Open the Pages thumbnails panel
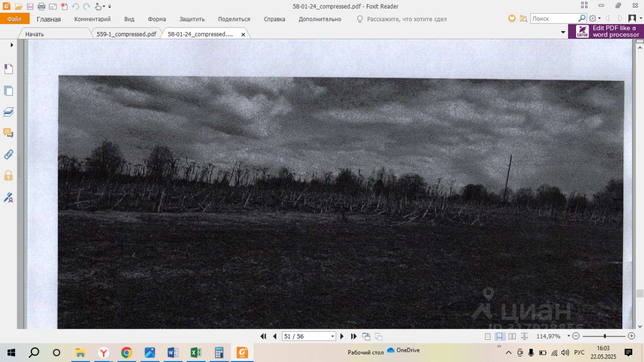Screen dimensions: 644x362 coord(8,91)
